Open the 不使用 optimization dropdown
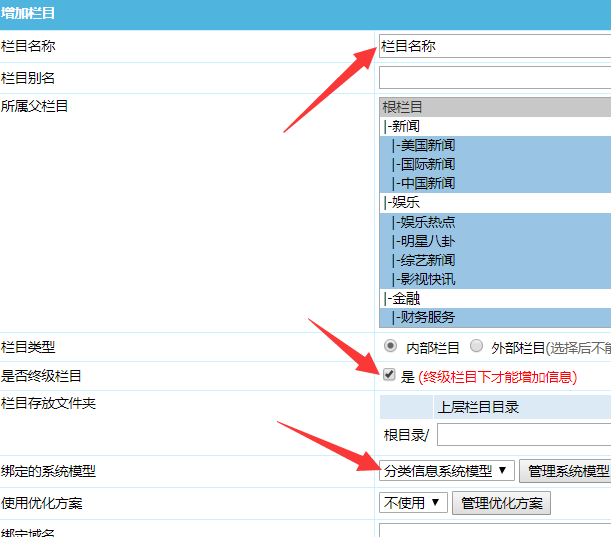611x537 pixels. [413, 503]
